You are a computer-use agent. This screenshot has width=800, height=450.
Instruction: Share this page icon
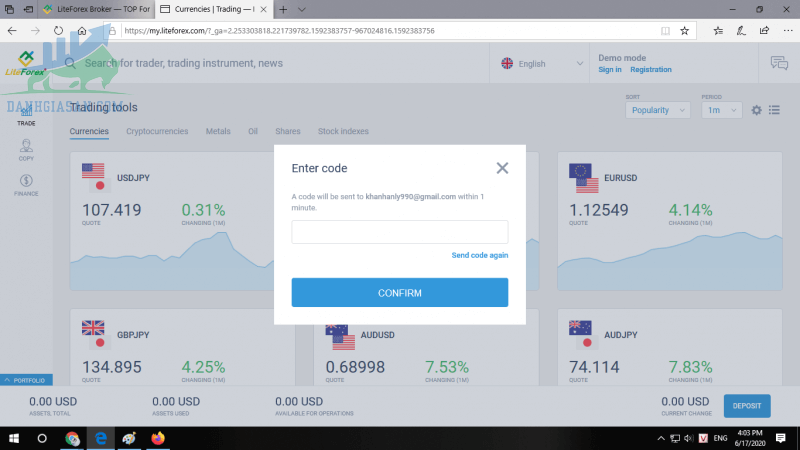click(x=764, y=31)
